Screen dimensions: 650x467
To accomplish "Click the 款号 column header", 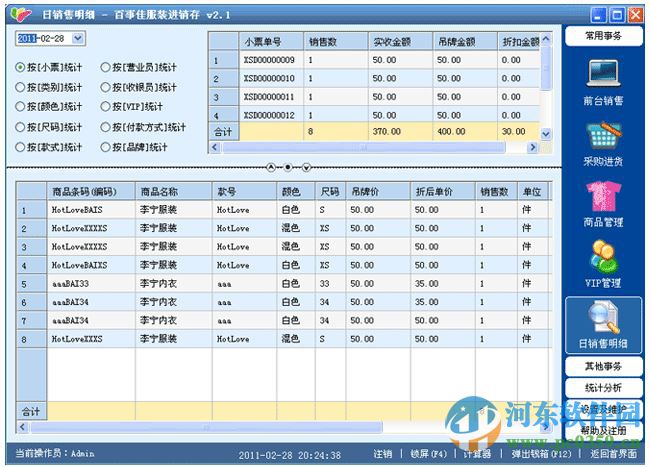I will coord(245,191).
